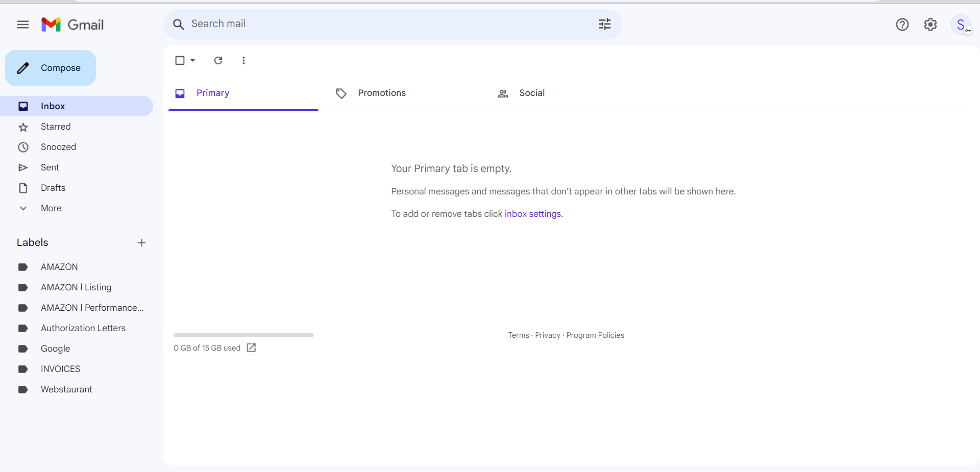Viewport: 980px width, 472px height.
Task: Open the AMAZON label
Action: click(x=77, y=267)
